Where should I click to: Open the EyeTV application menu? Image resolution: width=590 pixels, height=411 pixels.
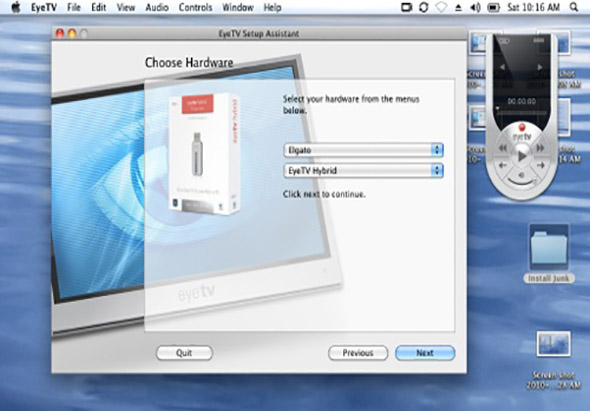tap(44, 7)
